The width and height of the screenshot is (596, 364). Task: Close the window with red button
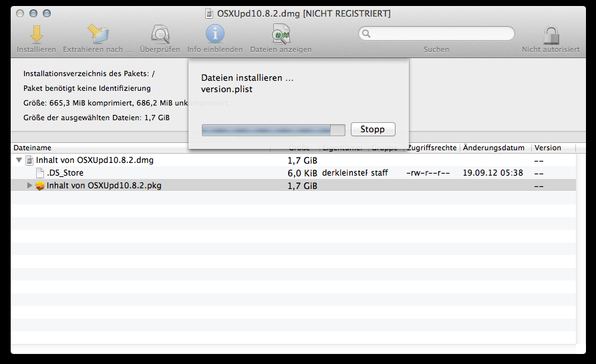point(20,13)
